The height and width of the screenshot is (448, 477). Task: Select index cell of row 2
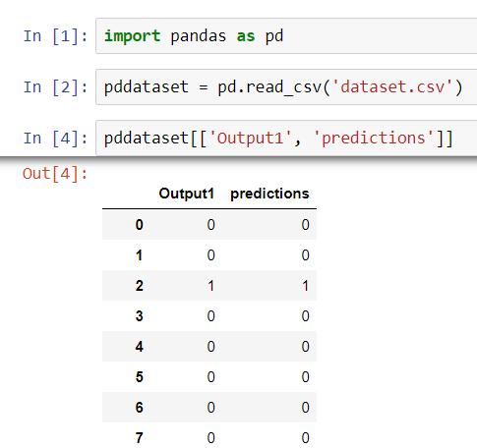pos(140,286)
